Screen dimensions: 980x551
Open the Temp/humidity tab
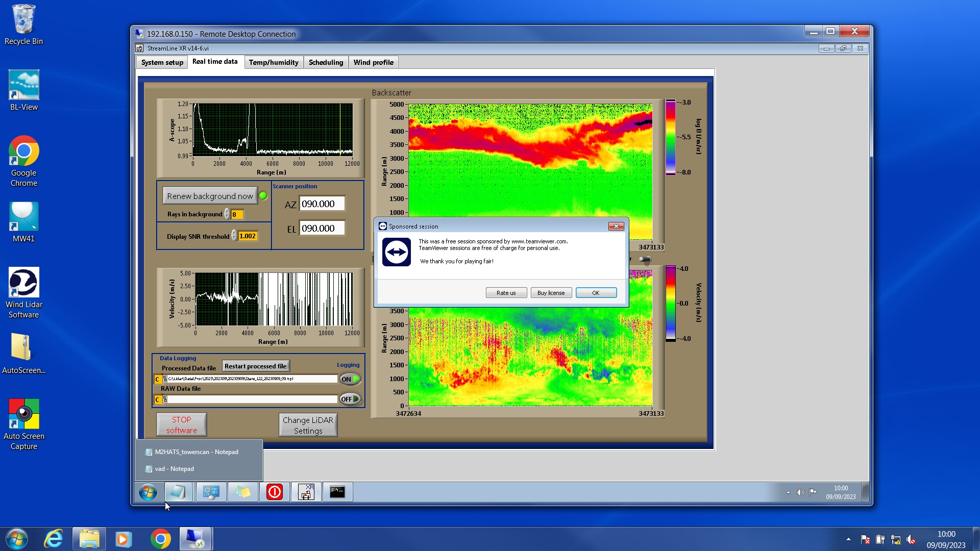(274, 62)
